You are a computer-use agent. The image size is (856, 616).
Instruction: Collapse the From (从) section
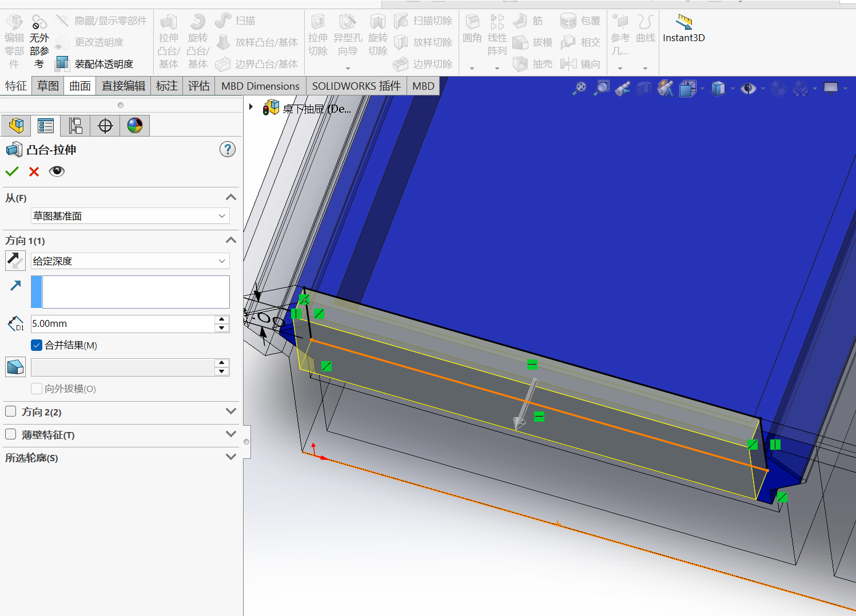click(231, 197)
